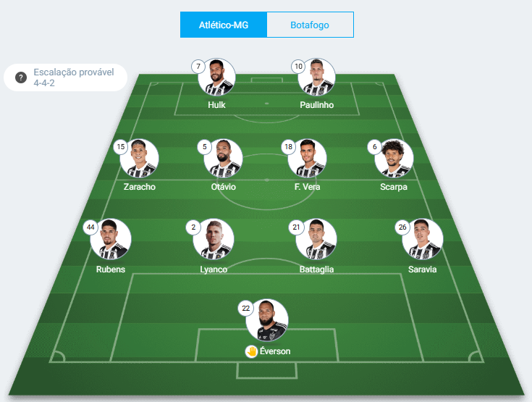This screenshot has height=402, width=532.
Task: Open Hulk's player photo
Action: pyautogui.click(x=217, y=77)
